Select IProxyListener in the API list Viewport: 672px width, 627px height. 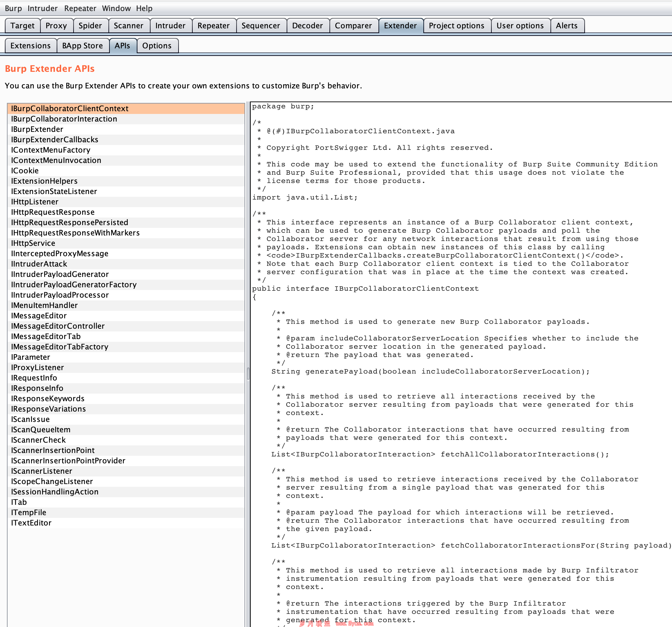pos(126,367)
